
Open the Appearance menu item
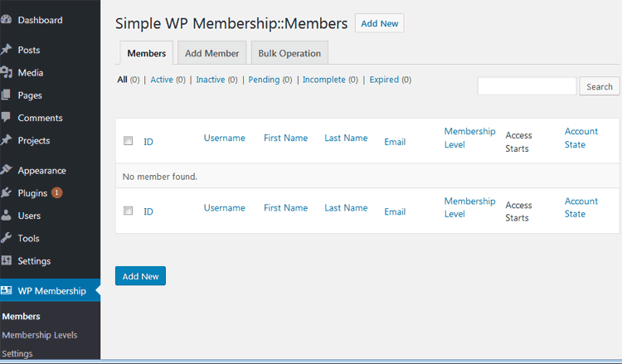click(x=41, y=171)
